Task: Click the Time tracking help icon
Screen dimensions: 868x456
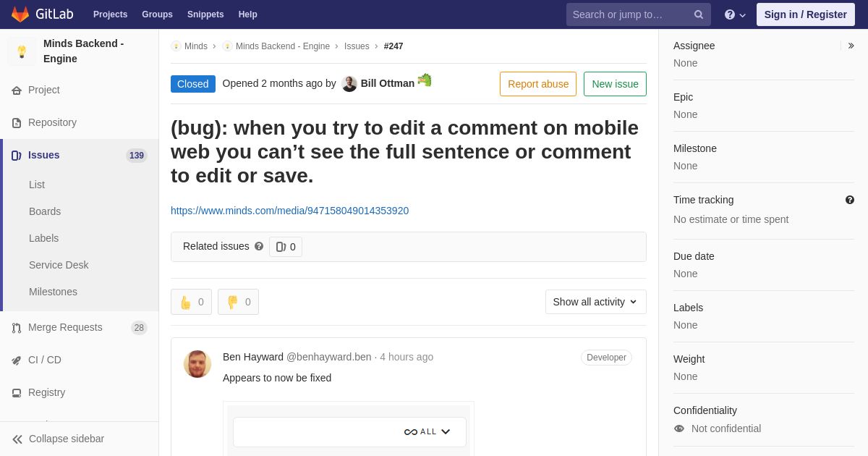Action: coord(850,200)
